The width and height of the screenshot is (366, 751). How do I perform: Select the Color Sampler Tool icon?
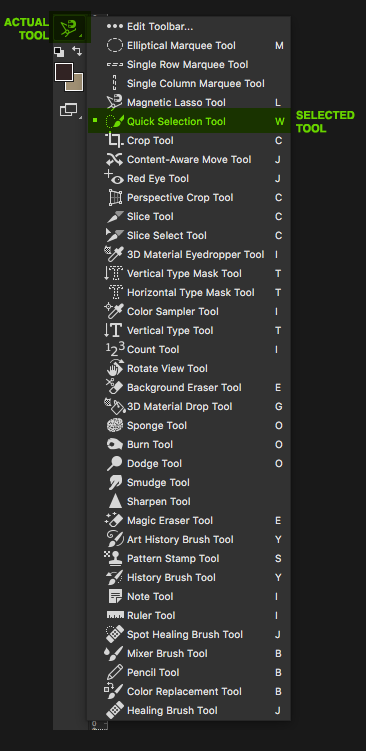point(114,311)
